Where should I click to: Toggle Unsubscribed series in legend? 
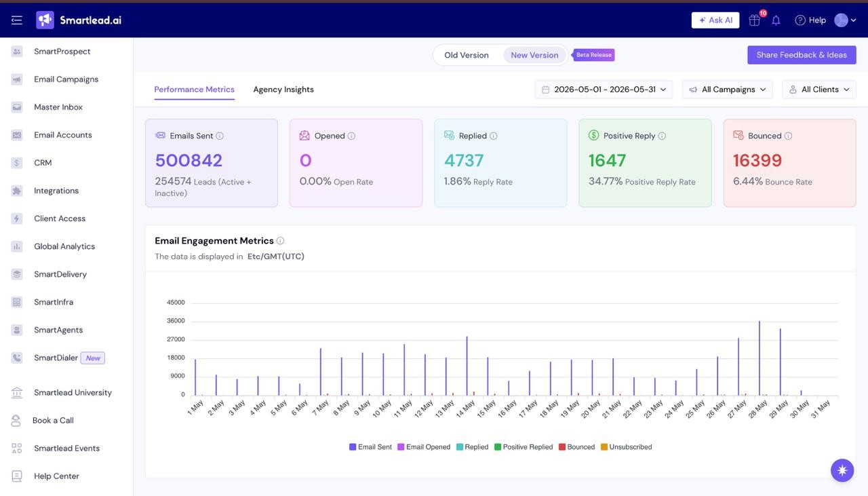click(x=627, y=447)
